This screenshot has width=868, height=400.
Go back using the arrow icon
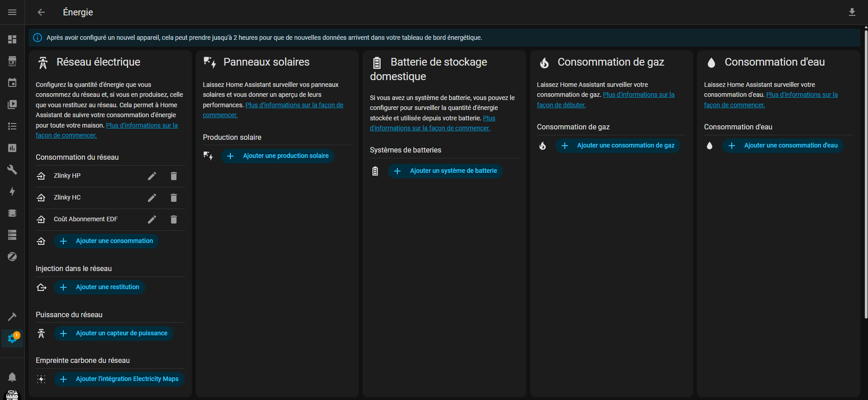pyautogui.click(x=41, y=12)
